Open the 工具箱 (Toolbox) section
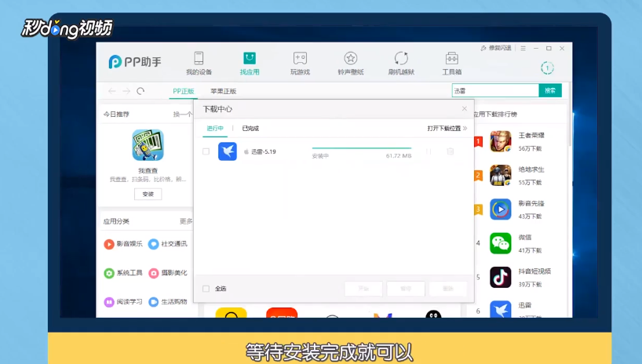 (451, 64)
